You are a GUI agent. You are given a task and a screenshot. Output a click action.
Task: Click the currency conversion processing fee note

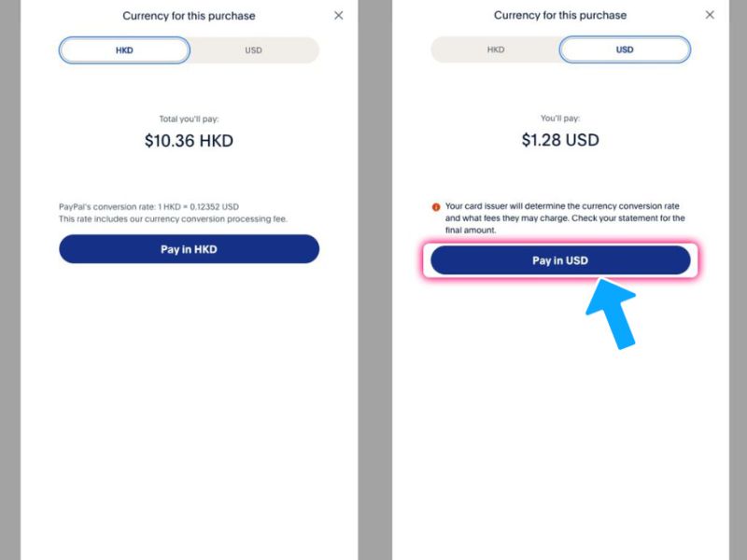(x=174, y=218)
